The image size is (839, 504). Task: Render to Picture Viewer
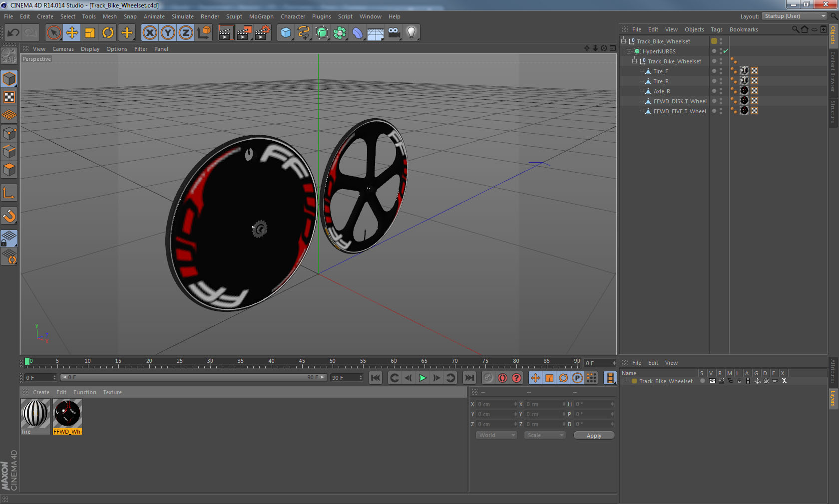(x=244, y=33)
